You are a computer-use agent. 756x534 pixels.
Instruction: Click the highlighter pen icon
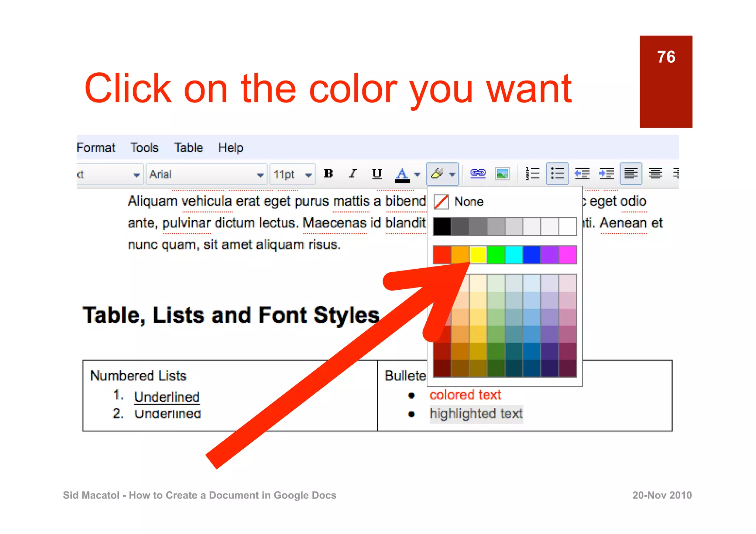(x=437, y=173)
